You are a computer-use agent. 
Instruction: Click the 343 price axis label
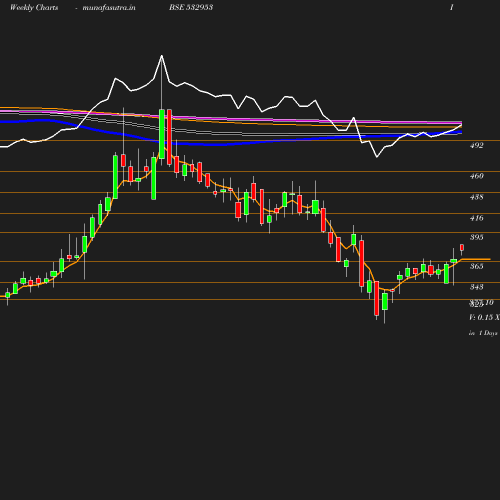[476, 287]
